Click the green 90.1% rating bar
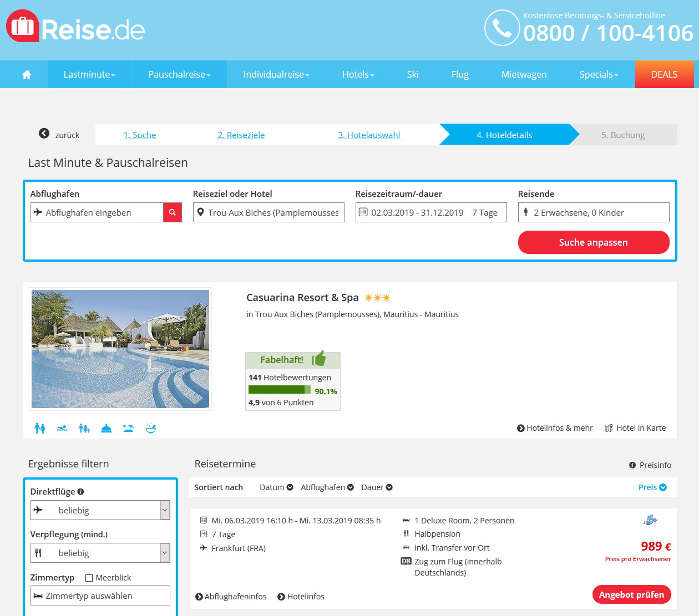699x616 pixels. [x=280, y=390]
